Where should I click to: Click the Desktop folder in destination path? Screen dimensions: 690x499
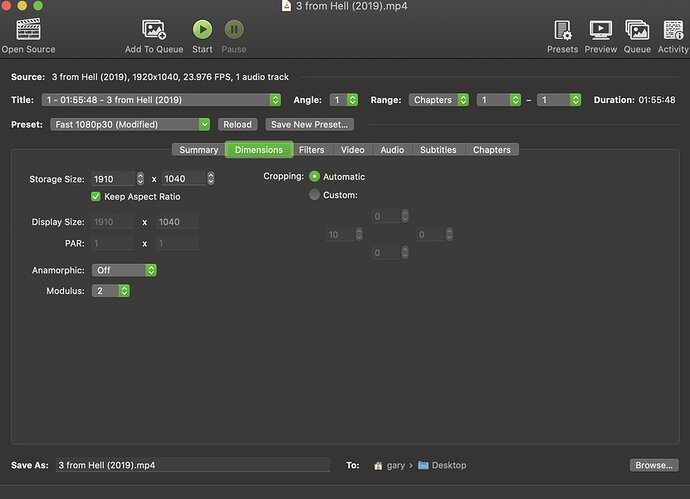(x=442, y=465)
